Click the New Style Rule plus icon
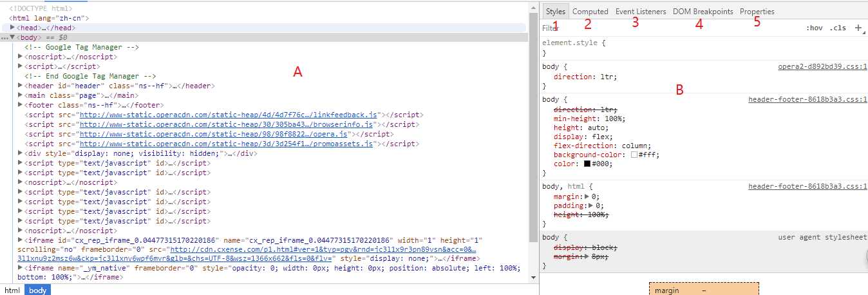Viewport: 868px width, 295px height. point(858,28)
